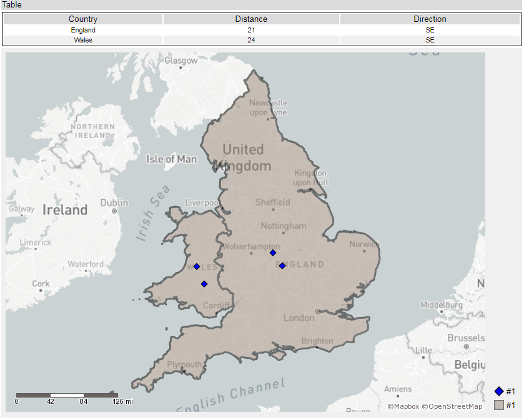Select the Wales cell in the table

pos(83,40)
